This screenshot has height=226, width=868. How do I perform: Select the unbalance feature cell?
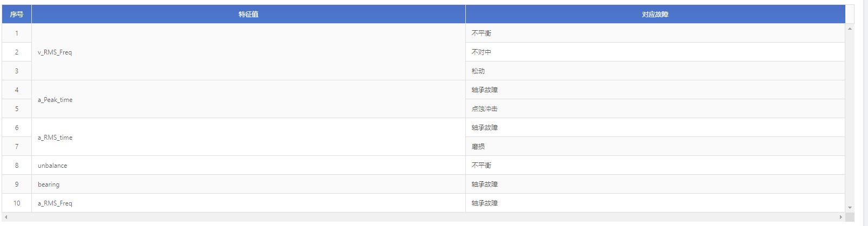click(x=248, y=165)
